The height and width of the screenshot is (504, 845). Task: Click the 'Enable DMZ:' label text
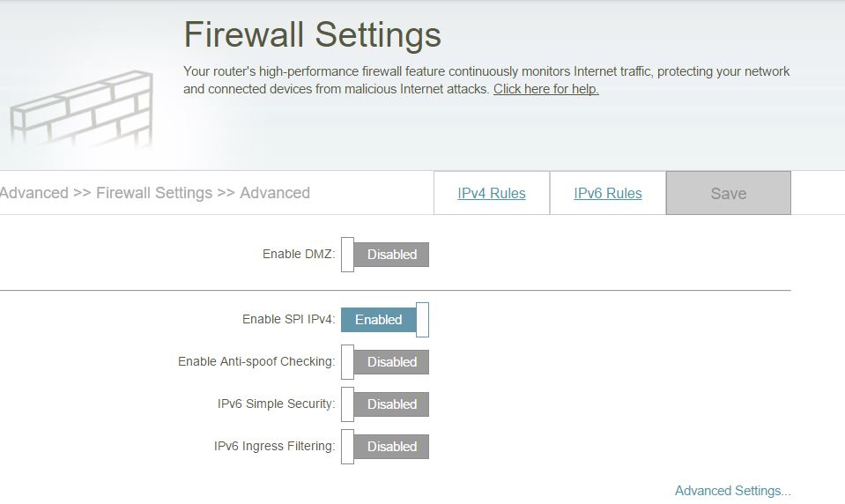[299, 255]
